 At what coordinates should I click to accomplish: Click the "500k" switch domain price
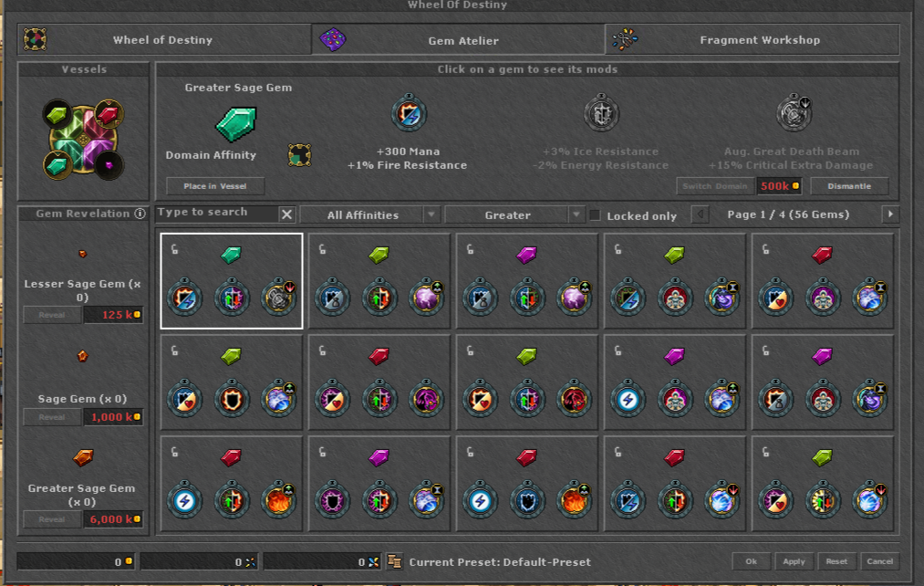(780, 185)
